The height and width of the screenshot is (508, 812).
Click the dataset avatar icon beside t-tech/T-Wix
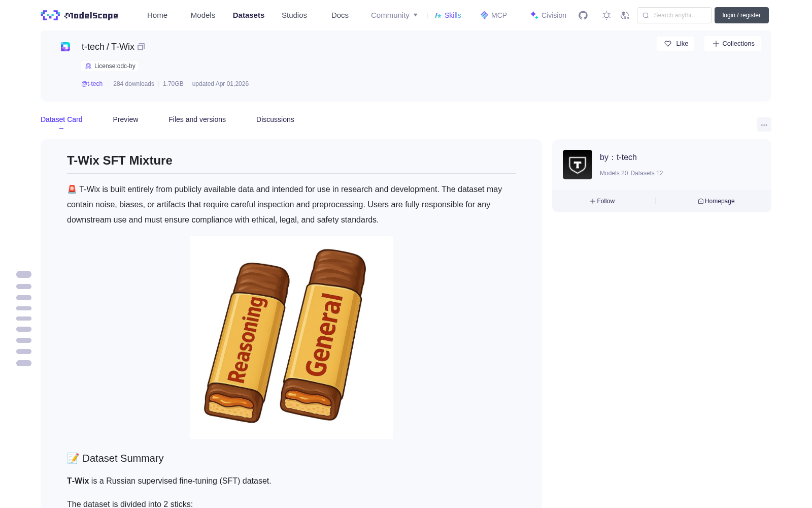(65, 47)
